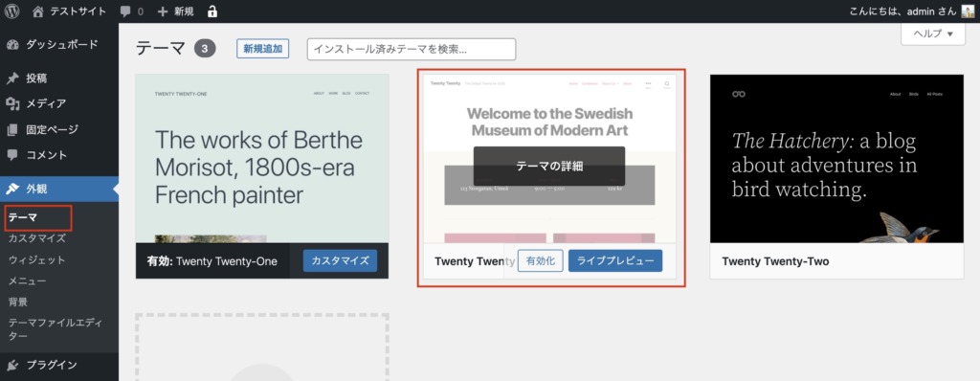980x381 pixels.
Task: Click the Posts pushpin icon
Action: coord(12,78)
